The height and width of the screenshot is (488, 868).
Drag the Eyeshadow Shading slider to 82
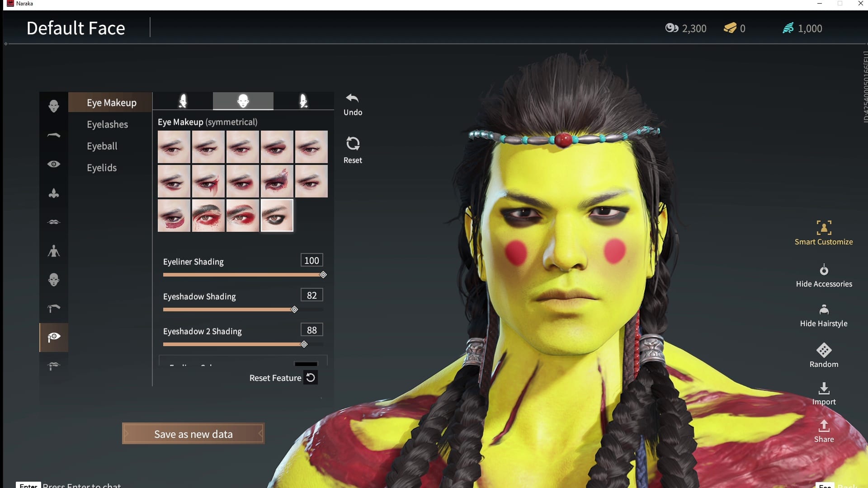(293, 309)
